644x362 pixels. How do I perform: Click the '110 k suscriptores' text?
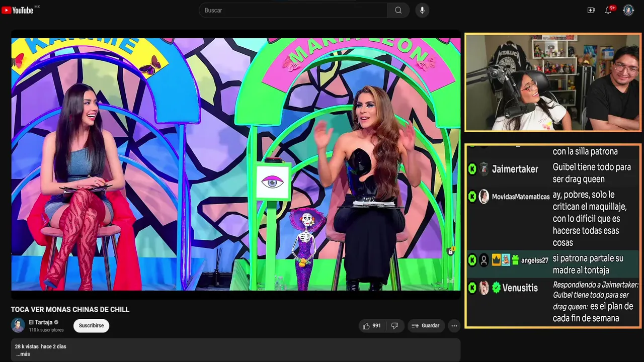(46, 330)
